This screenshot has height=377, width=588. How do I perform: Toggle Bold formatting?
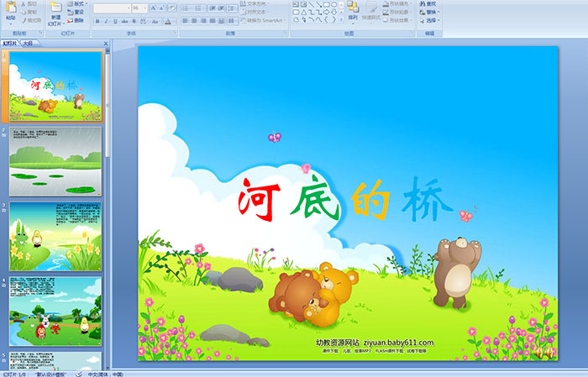pyautogui.click(x=96, y=21)
